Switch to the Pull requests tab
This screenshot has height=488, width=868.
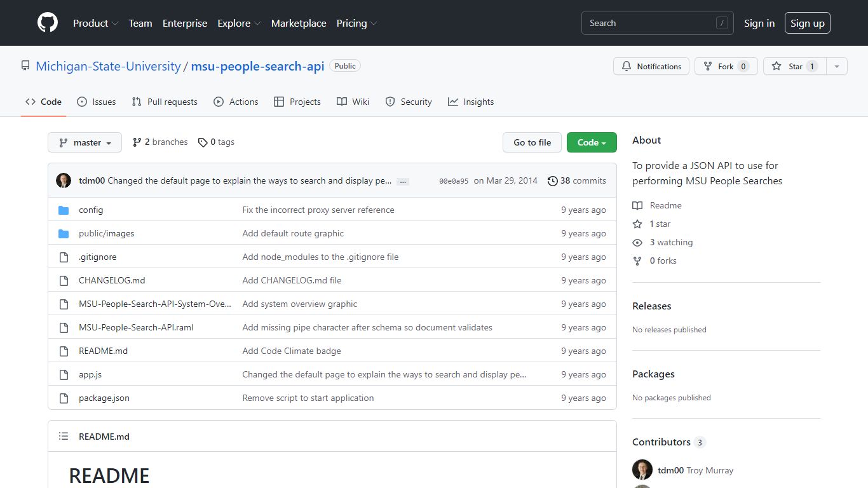165,102
